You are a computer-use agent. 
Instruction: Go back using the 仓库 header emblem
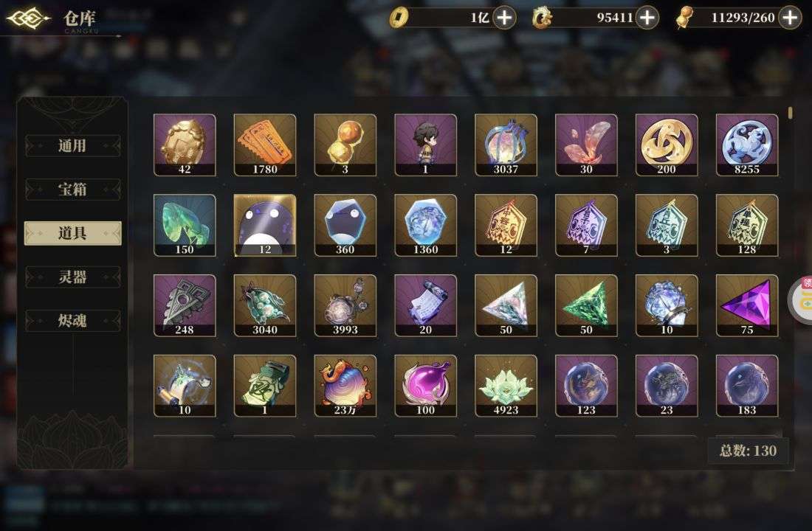tap(29, 18)
